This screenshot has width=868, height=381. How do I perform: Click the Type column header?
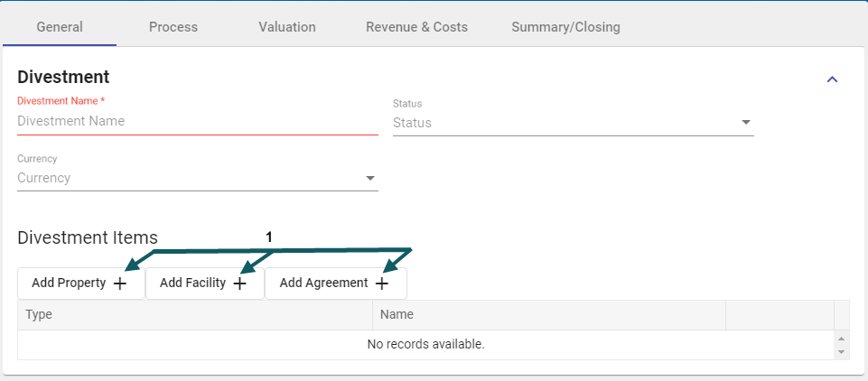194,315
